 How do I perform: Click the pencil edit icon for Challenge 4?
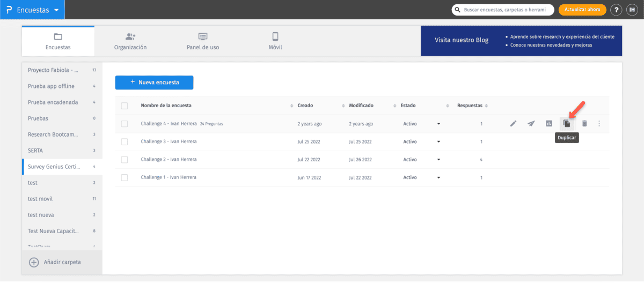tap(513, 124)
